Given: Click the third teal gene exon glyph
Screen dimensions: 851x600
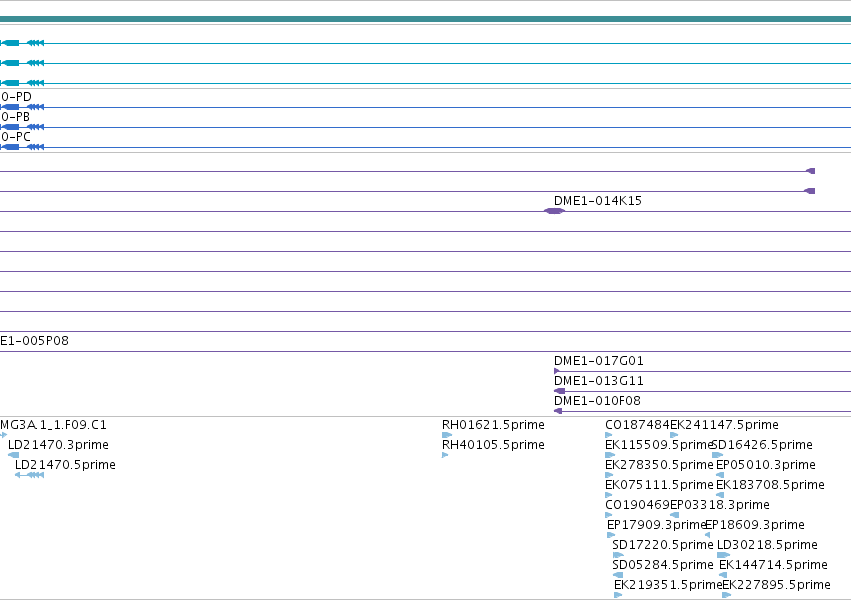Looking at the screenshot, I should 10,83.
